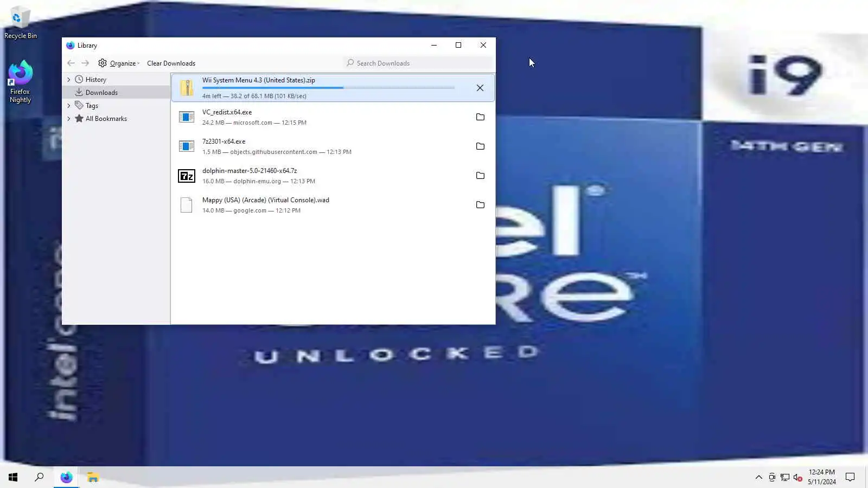This screenshot has height=488, width=868.
Task: Open the Windows Start menu
Action: point(13,477)
